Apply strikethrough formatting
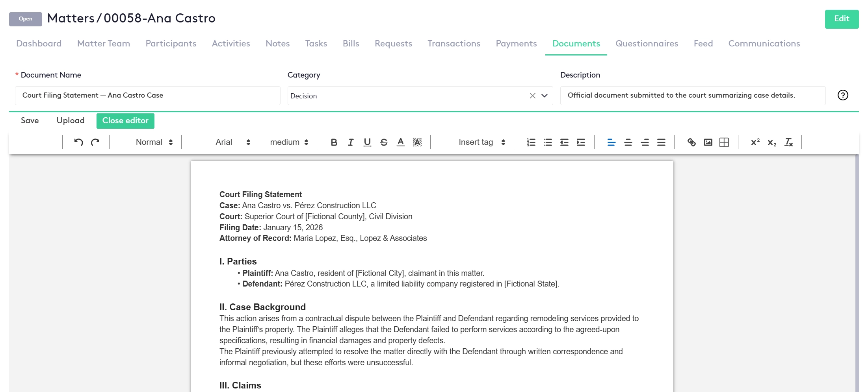Image resolution: width=868 pixels, height=392 pixels. pyautogui.click(x=383, y=142)
